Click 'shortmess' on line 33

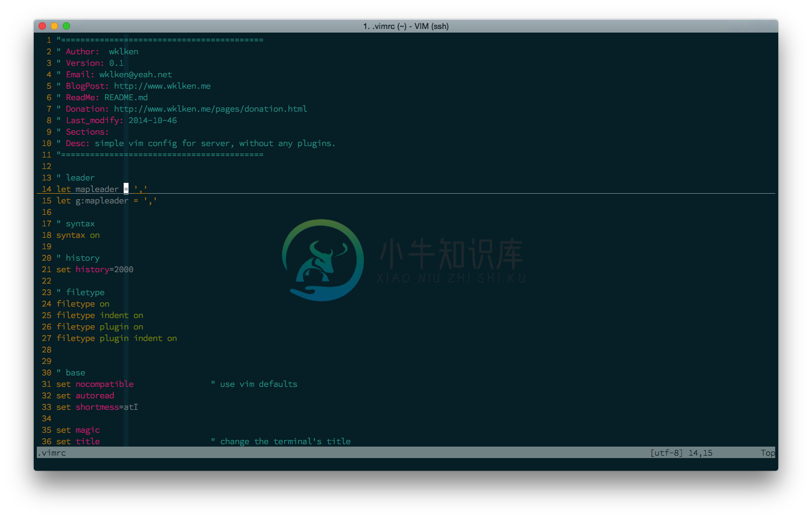[x=97, y=407]
